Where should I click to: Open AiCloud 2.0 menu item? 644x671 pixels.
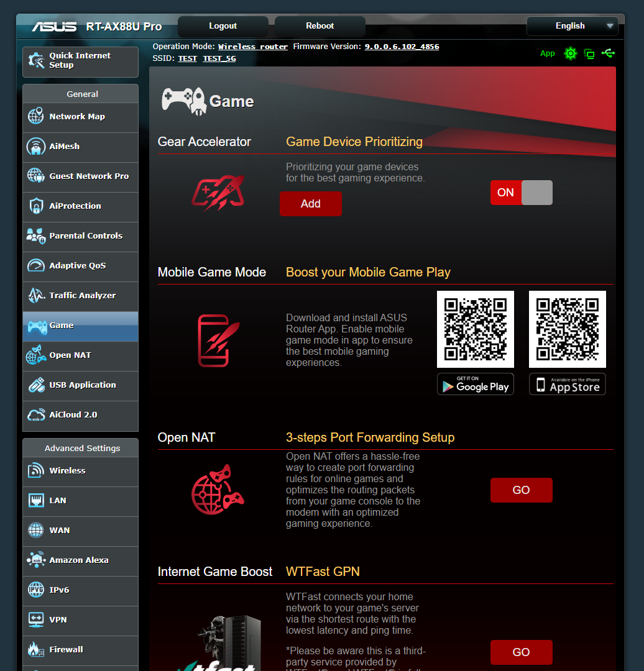click(81, 416)
